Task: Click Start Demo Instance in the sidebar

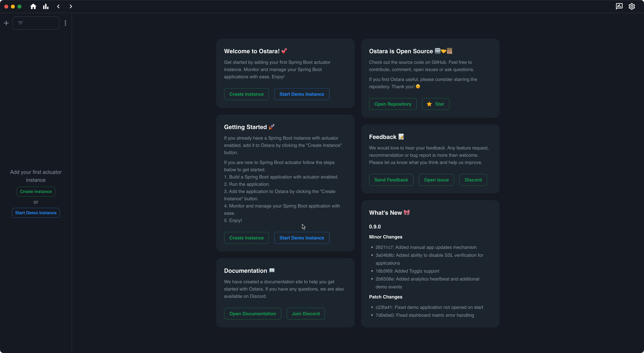Action: [x=36, y=213]
